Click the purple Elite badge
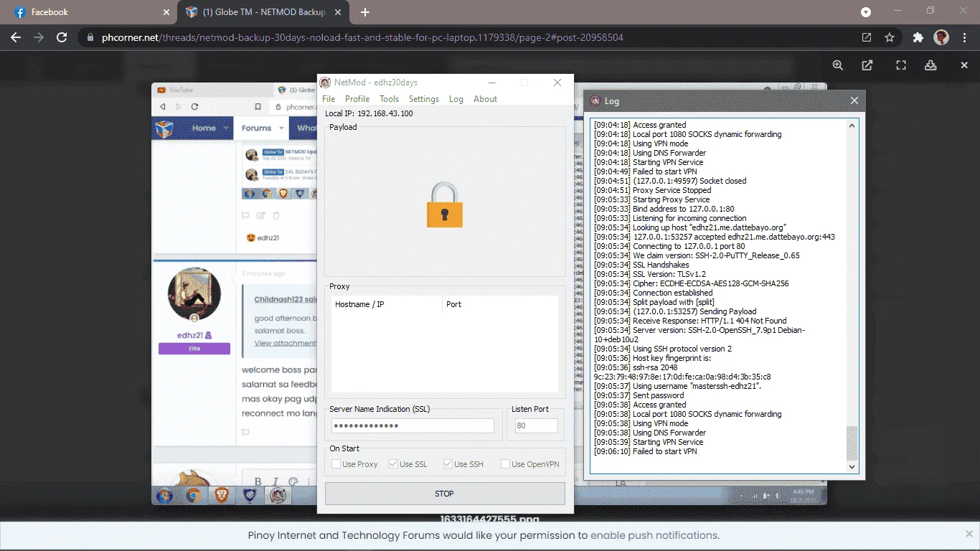 pyautogui.click(x=194, y=349)
